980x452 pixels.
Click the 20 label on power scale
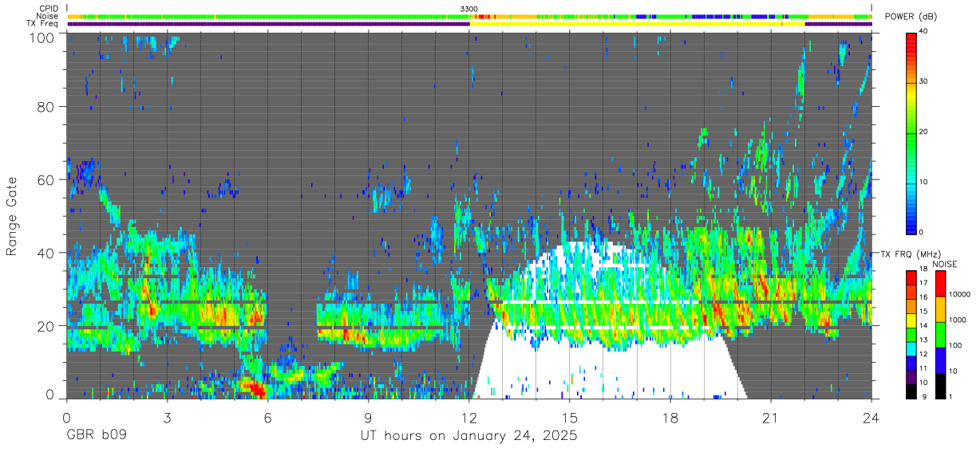pyautogui.click(x=923, y=132)
